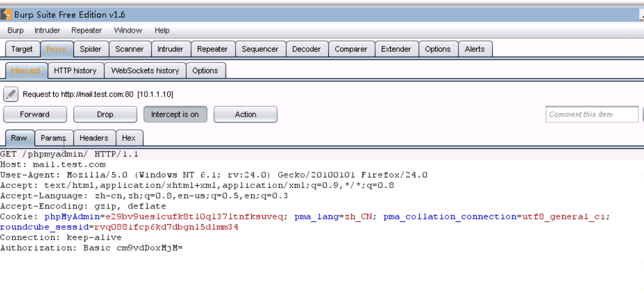
Task: Select the Raw request view tab
Action: coord(19,138)
